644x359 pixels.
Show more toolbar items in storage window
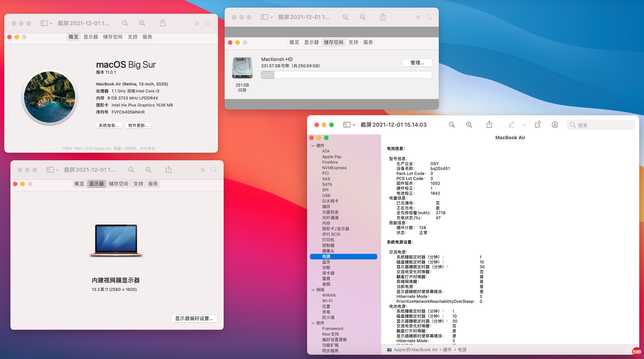tap(418, 17)
